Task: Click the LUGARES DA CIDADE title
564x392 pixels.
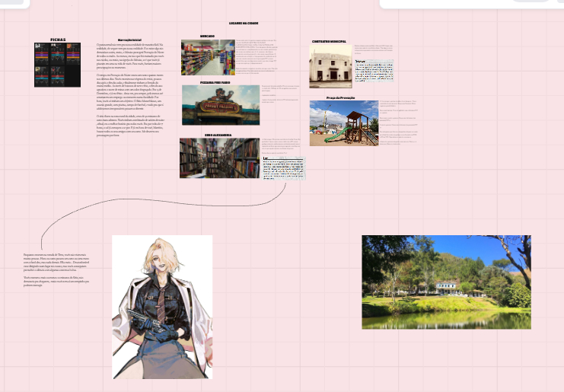Action: tap(244, 24)
